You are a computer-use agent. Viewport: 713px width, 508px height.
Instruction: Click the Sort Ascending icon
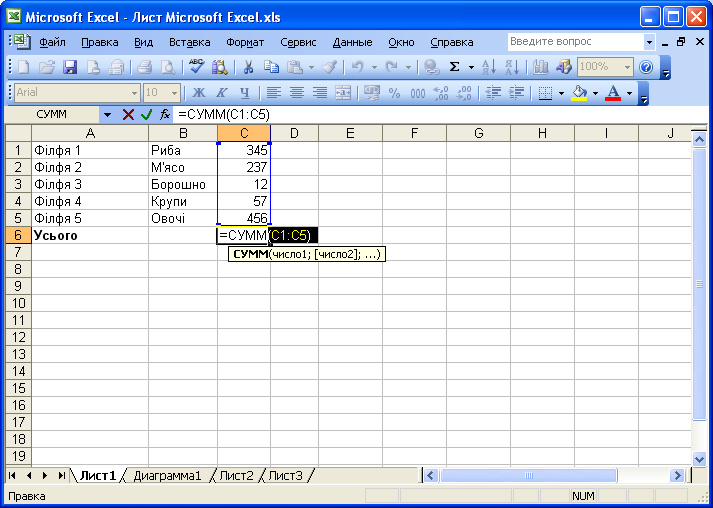coord(489,68)
